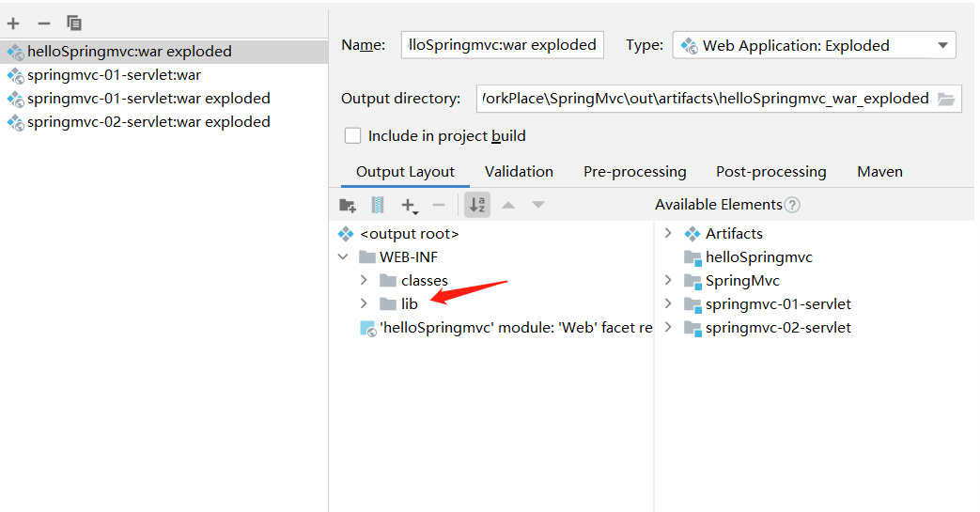This screenshot has height=512, width=980.
Task: Click the Available Elements help icon
Action: (x=792, y=205)
